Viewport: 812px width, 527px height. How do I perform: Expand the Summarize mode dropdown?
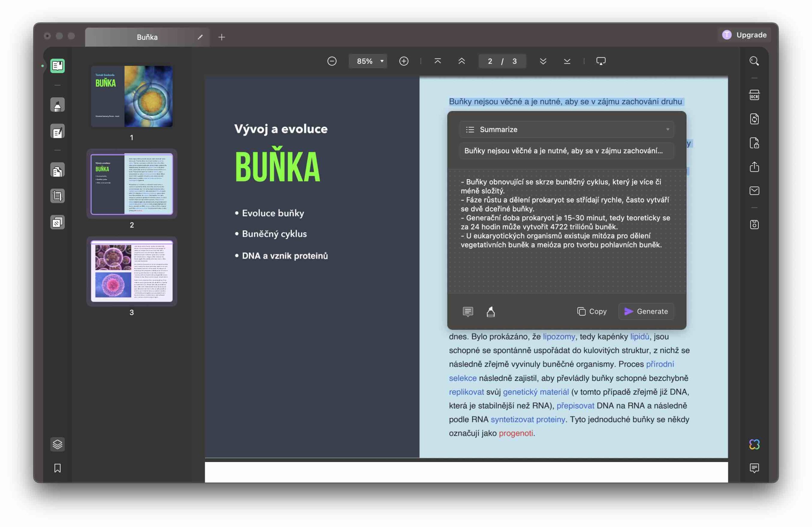coord(567,129)
